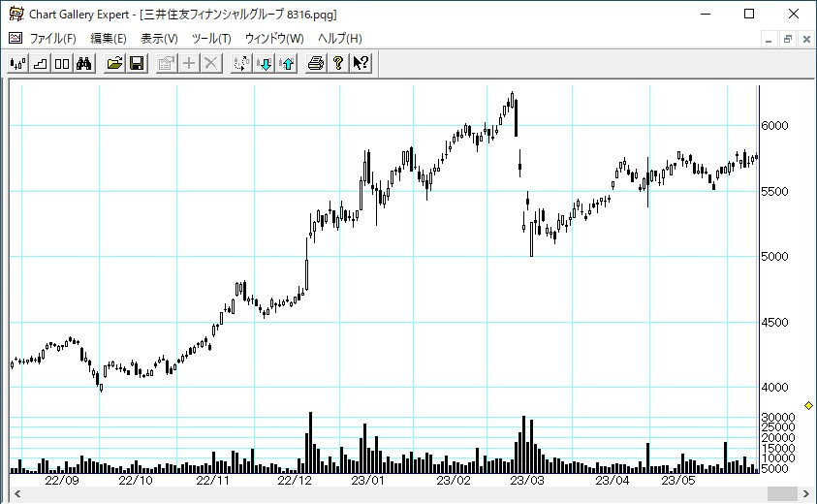Restore the inner chart document window
The width and height of the screenshot is (817, 504).
click(787, 39)
